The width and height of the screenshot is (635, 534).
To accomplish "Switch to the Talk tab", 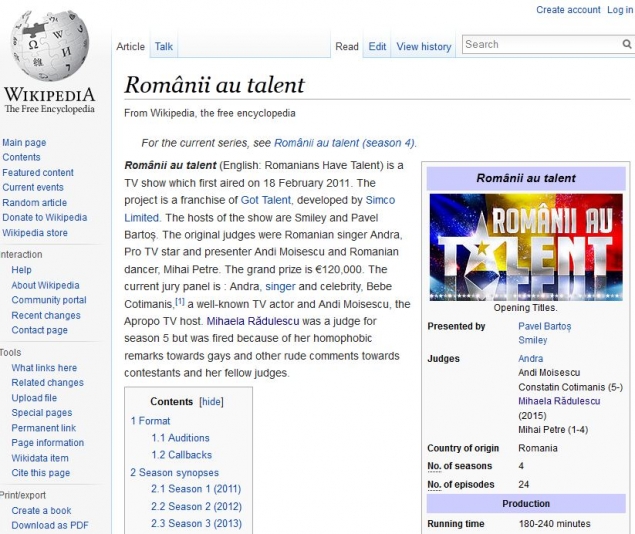I will 164,47.
